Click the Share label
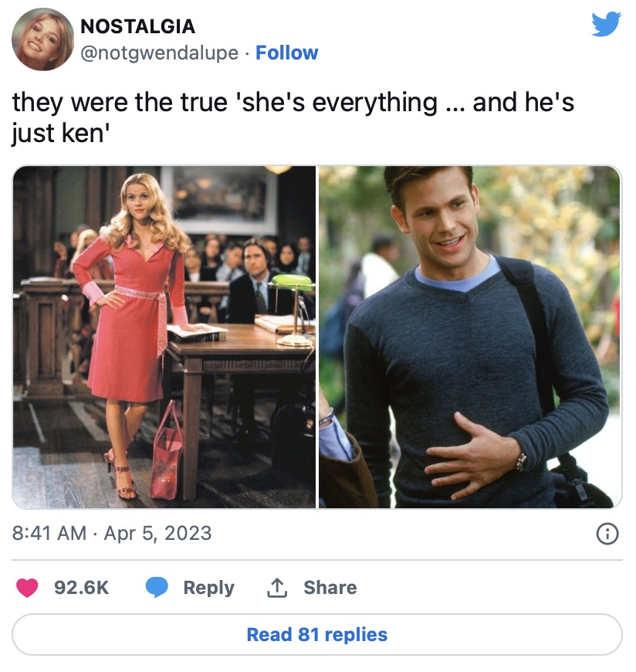636x672 pixels. [330, 588]
